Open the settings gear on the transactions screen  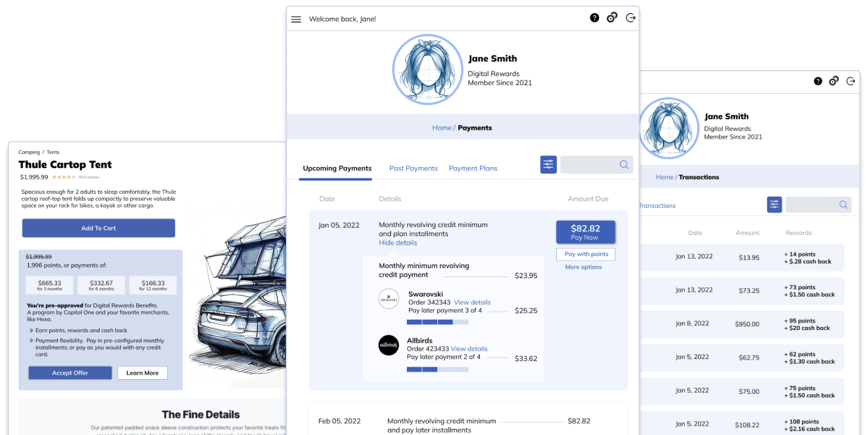point(834,81)
